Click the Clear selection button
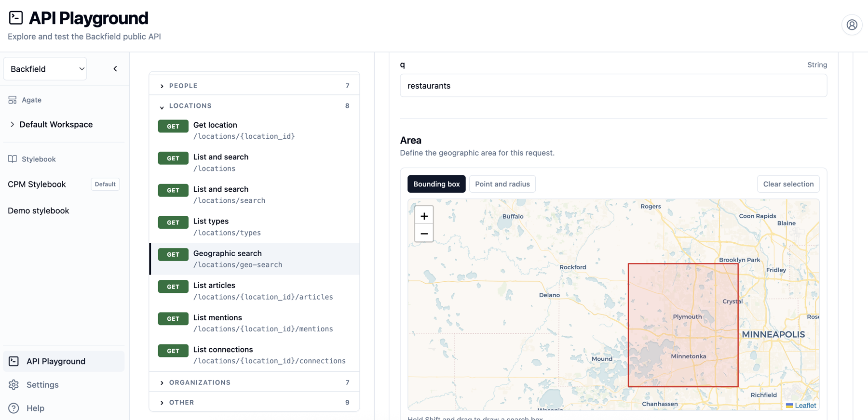The height and width of the screenshot is (420, 868). 788,184
